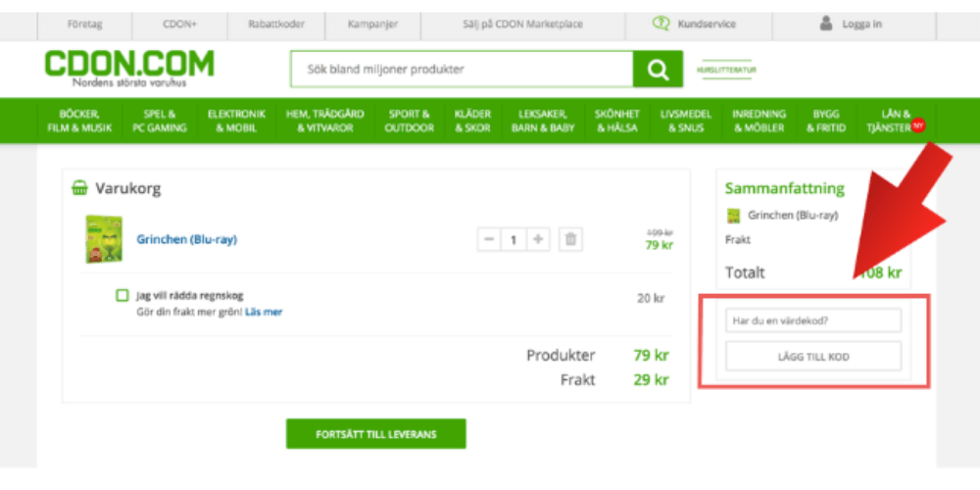Check the Jag vill rädda regnskog box
Image resolution: width=980 pixels, height=490 pixels.
click(122, 296)
